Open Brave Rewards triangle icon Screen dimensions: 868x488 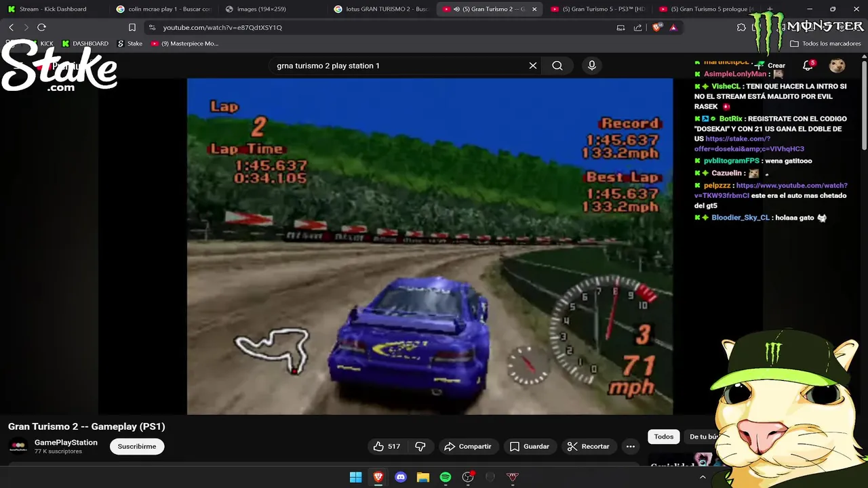tap(673, 27)
